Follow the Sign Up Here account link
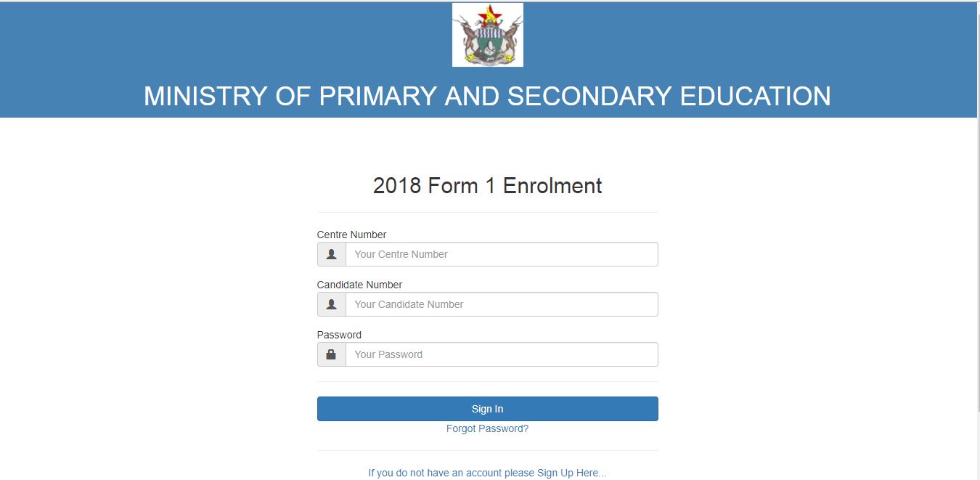The width and height of the screenshot is (980, 480). 487,473
